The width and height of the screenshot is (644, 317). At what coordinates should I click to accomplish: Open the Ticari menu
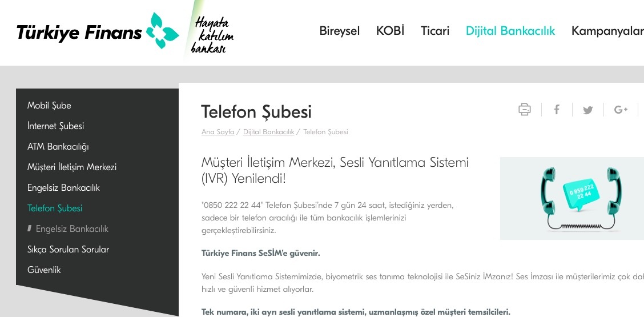tap(435, 31)
